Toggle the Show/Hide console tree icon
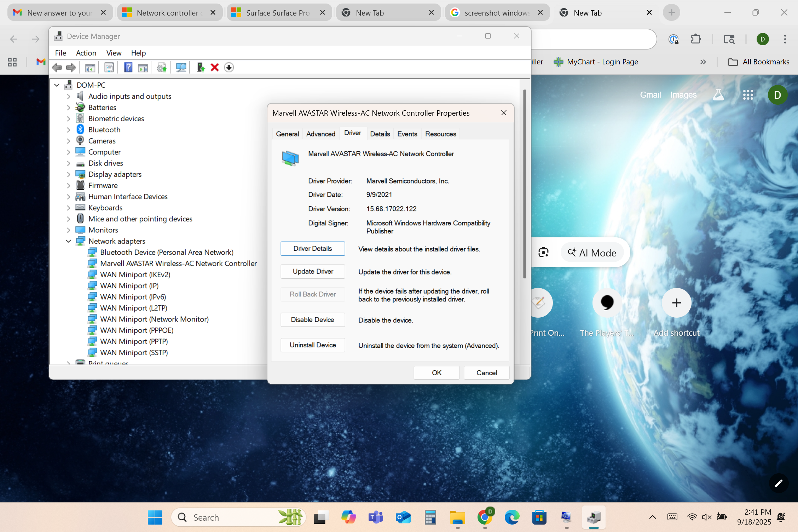798x532 pixels. tap(89, 67)
